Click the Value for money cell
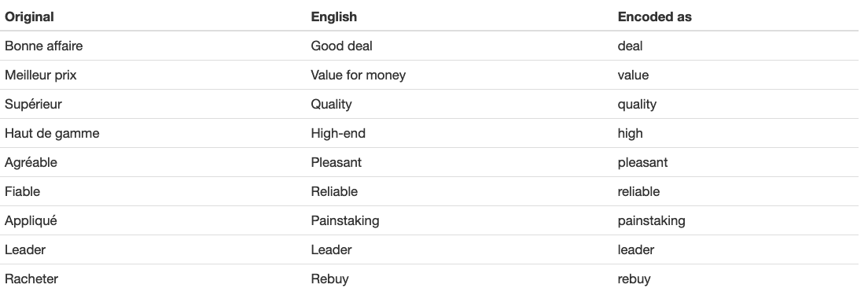 coord(359,75)
